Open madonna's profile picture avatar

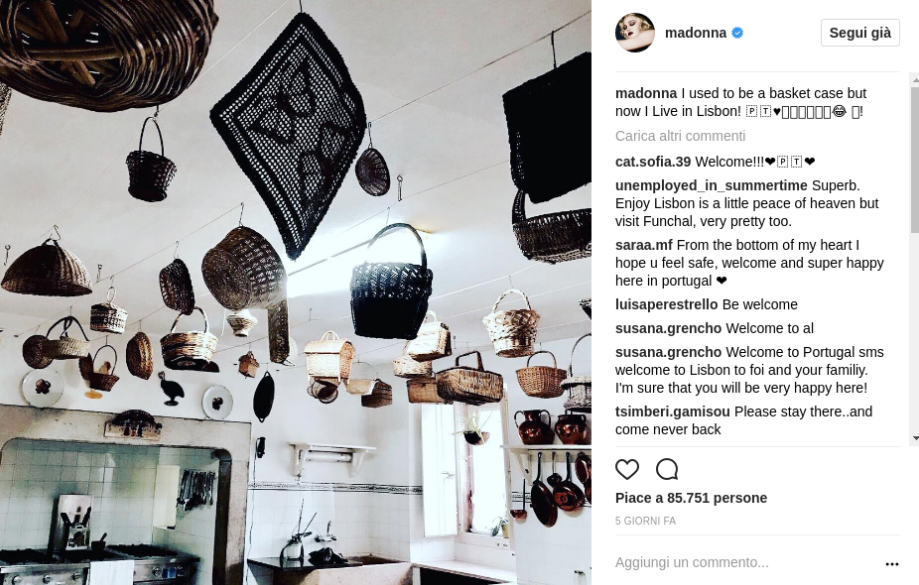click(x=635, y=33)
